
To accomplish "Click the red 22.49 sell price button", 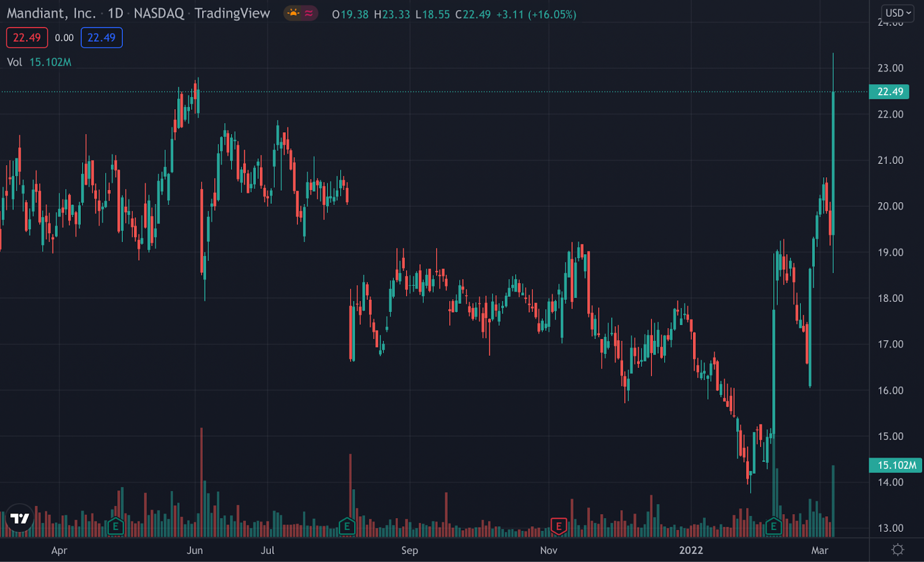I will [27, 38].
